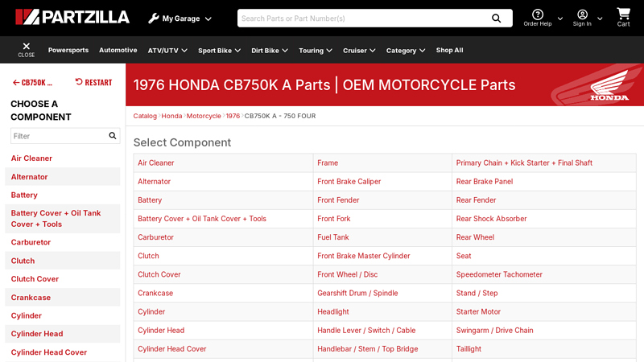This screenshot has width=644, height=362.
Task: Click the sidebar filter magnifier icon
Action: point(112,136)
